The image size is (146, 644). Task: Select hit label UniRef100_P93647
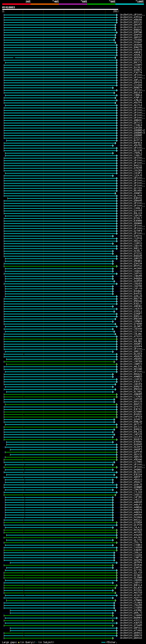click(x=131, y=42)
